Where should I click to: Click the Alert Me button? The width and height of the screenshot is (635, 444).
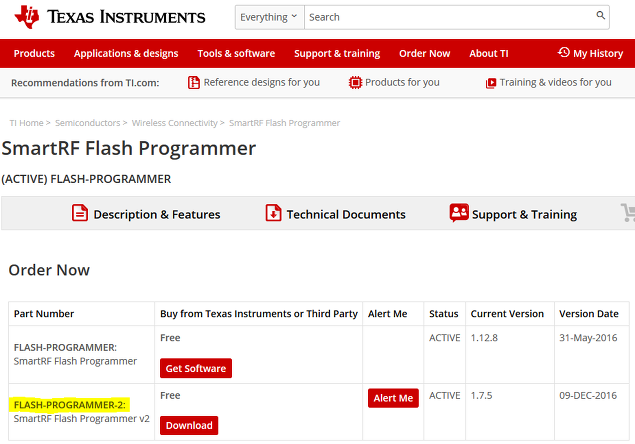(393, 398)
